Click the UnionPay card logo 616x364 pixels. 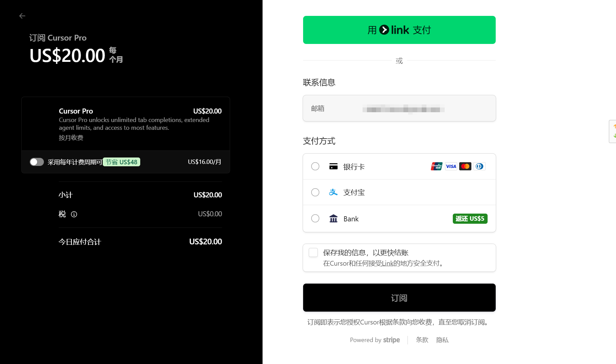tap(437, 166)
